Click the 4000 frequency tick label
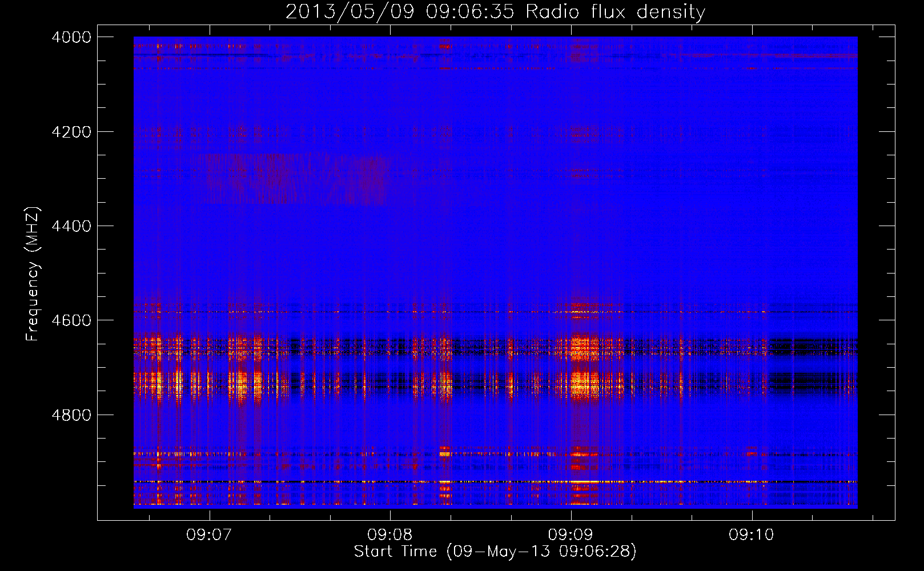 [x=71, y=37]
